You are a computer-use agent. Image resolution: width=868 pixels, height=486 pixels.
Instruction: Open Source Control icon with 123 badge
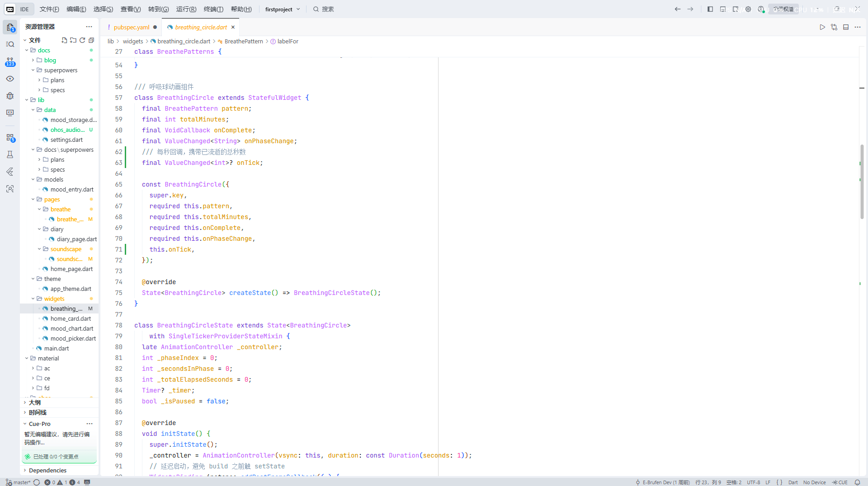click(10, 62)
